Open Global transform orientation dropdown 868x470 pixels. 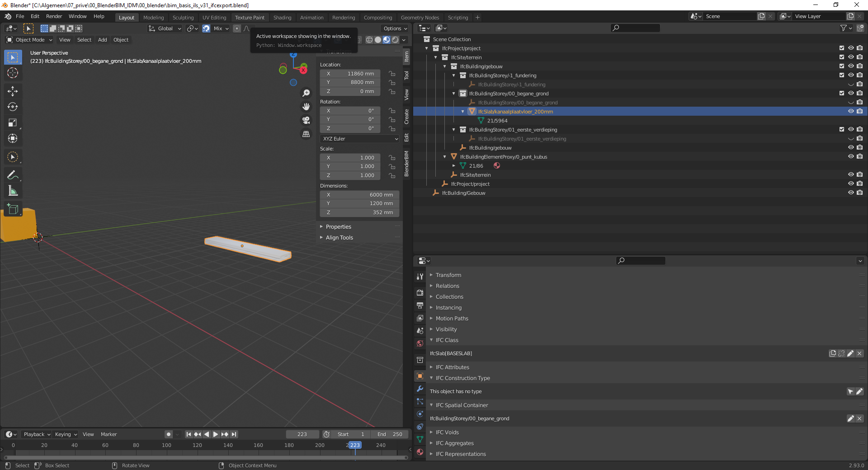(165, 28)
